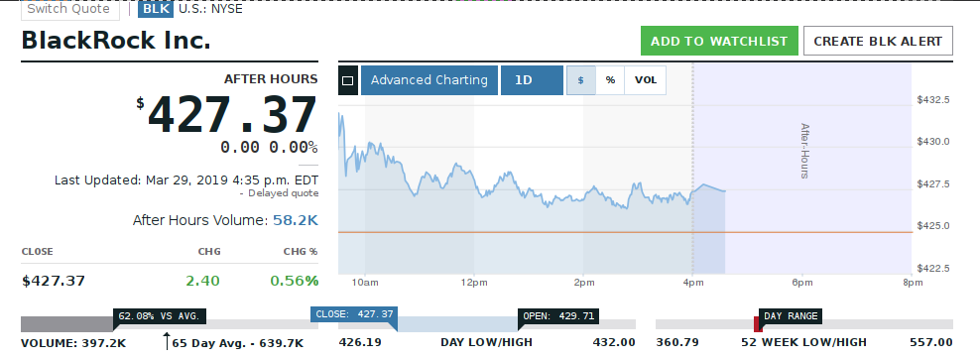Click the BLK ticker badge

click(x=156, y=9)
